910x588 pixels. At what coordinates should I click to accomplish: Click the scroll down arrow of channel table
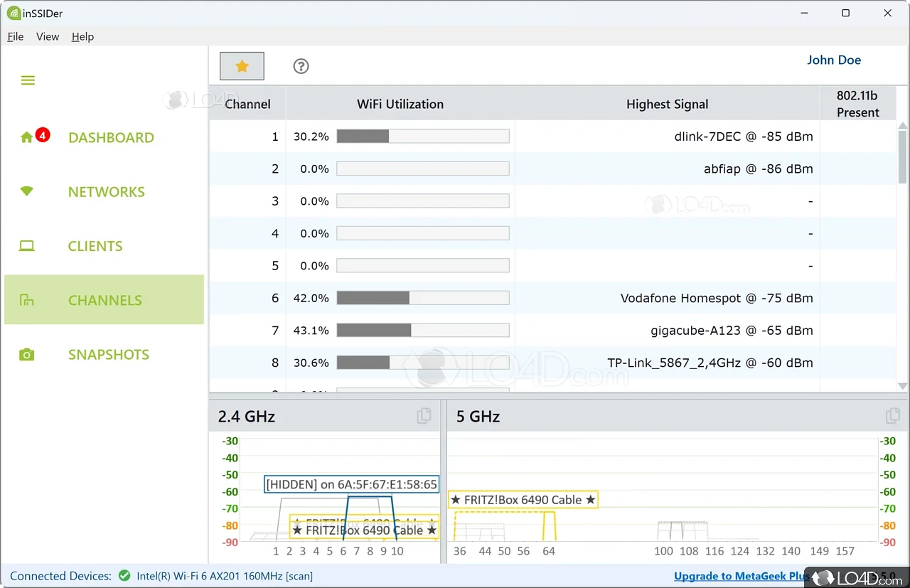(903, 386)
